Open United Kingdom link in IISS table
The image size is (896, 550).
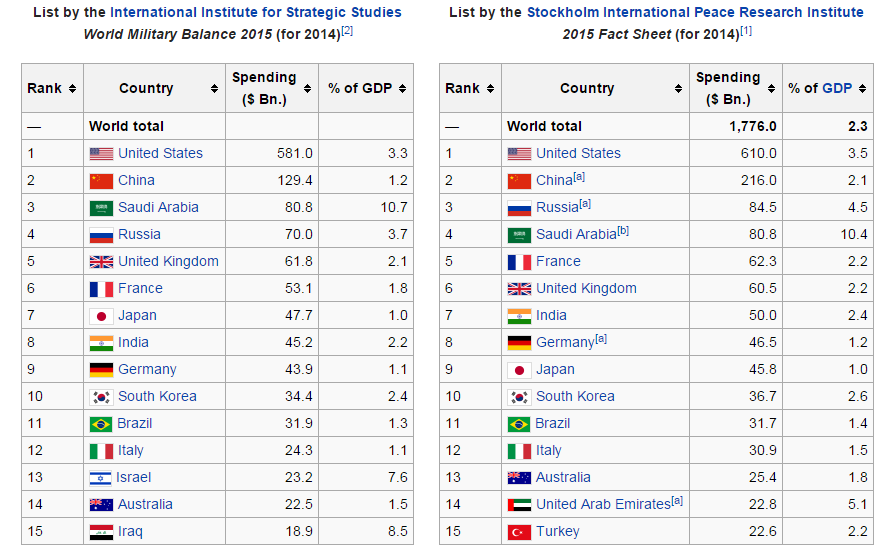coord(169,261)
